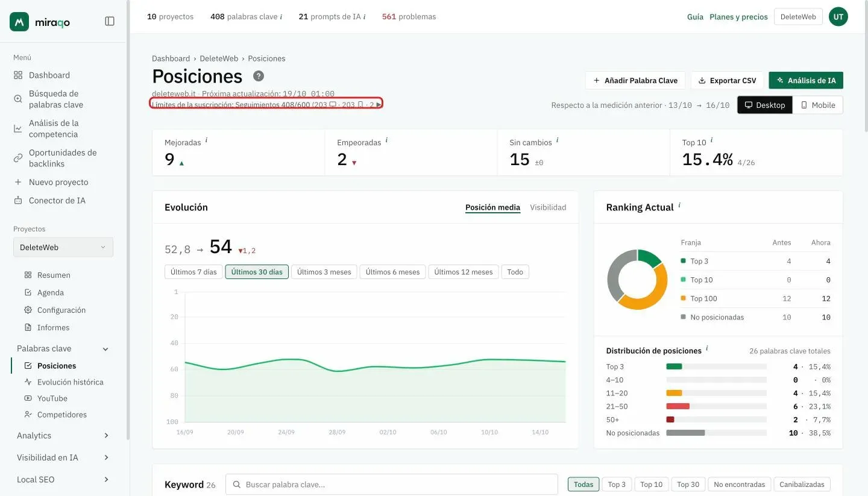
Task: Click the info icon beside Ranking Actual
Action: click(679, 205)
